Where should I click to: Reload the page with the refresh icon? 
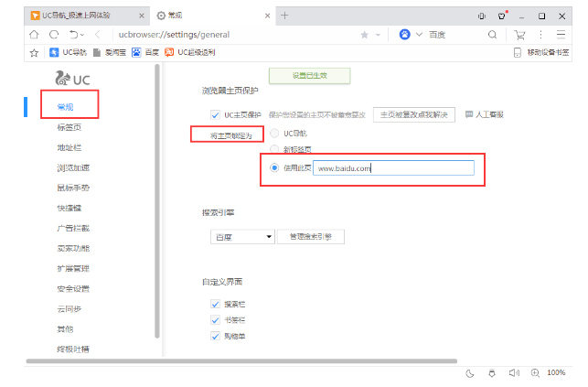coord(54,35)
